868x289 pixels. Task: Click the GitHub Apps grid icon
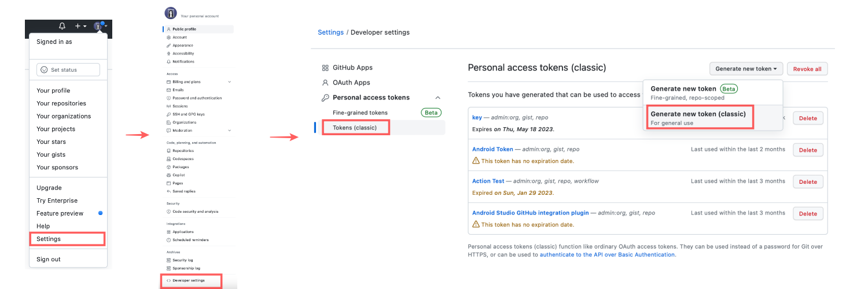click(x=325, y=68)
